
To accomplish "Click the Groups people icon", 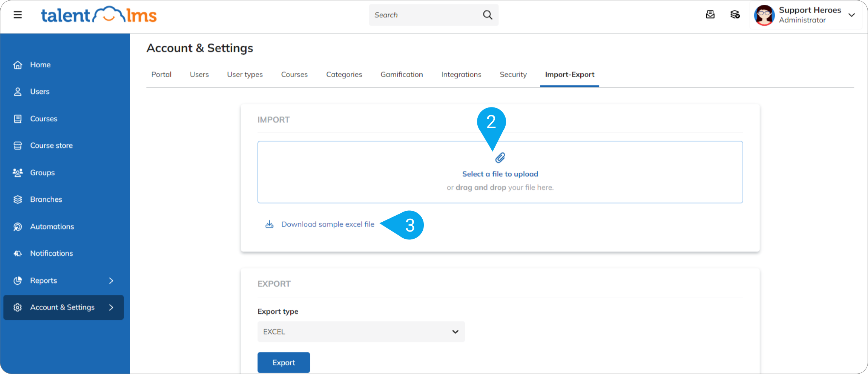I will point(18,173).
